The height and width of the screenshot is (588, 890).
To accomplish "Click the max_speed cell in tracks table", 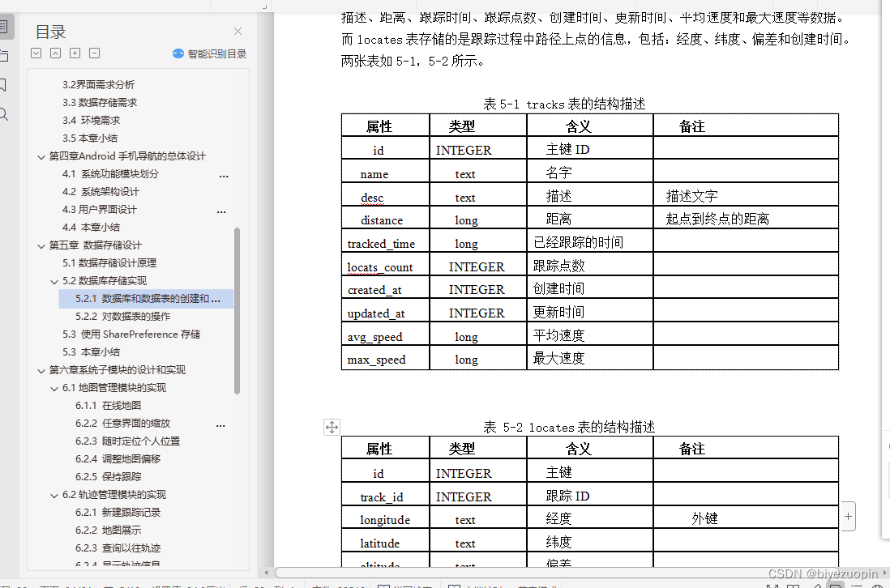I will 385,358.
